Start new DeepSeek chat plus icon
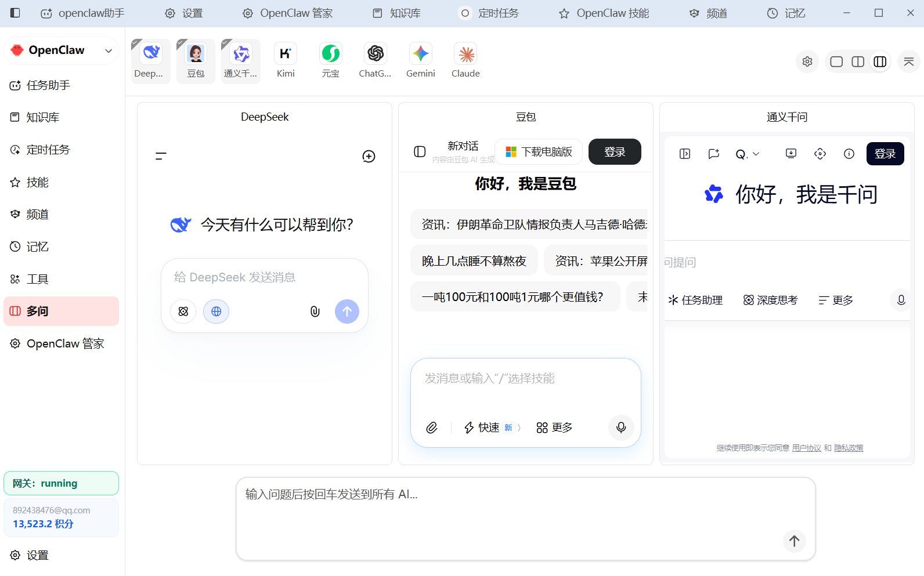 369,156
